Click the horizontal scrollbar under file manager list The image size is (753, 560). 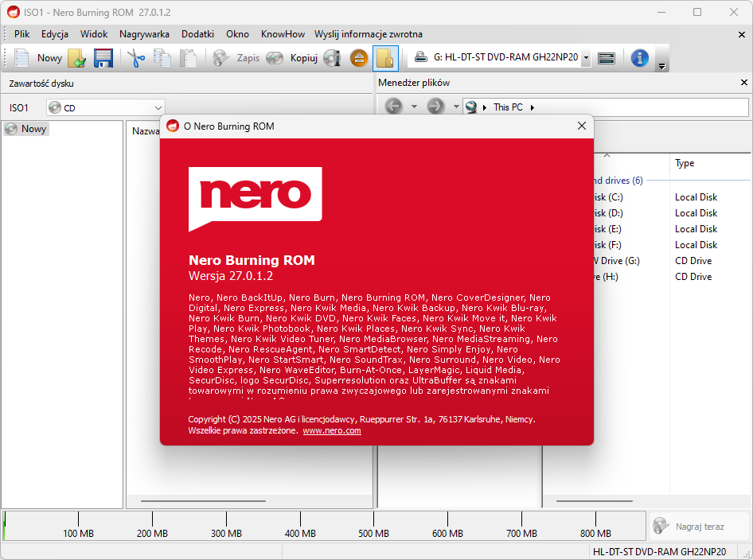594,501
